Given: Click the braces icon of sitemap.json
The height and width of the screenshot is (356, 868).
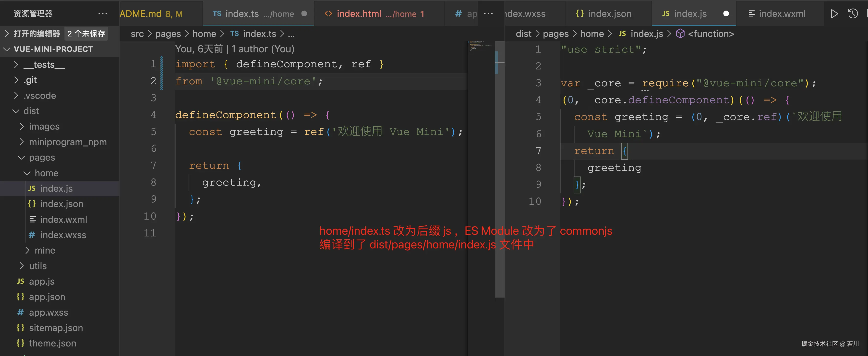Looking at the screenshot, I should (21, 328).
